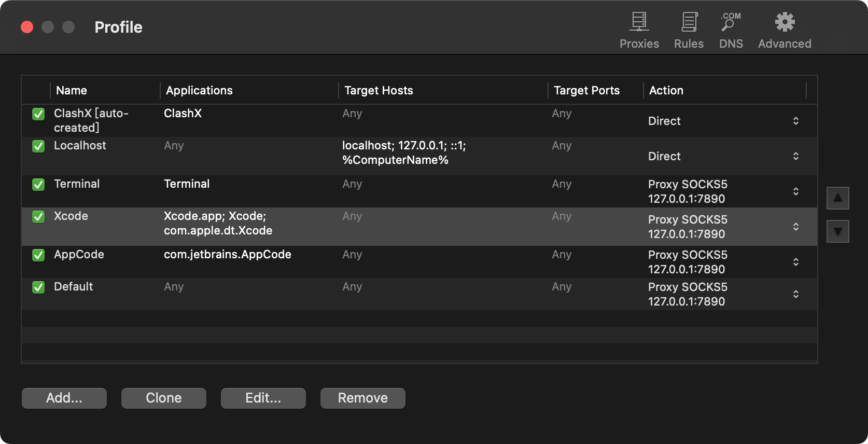Open the Advanced gear icon

pos(785,30)
